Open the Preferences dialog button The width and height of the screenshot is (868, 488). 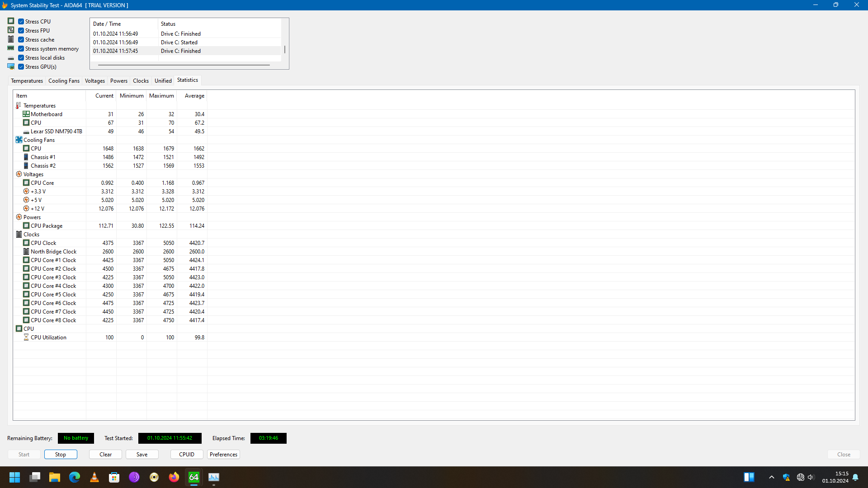(x=223, y=455)
